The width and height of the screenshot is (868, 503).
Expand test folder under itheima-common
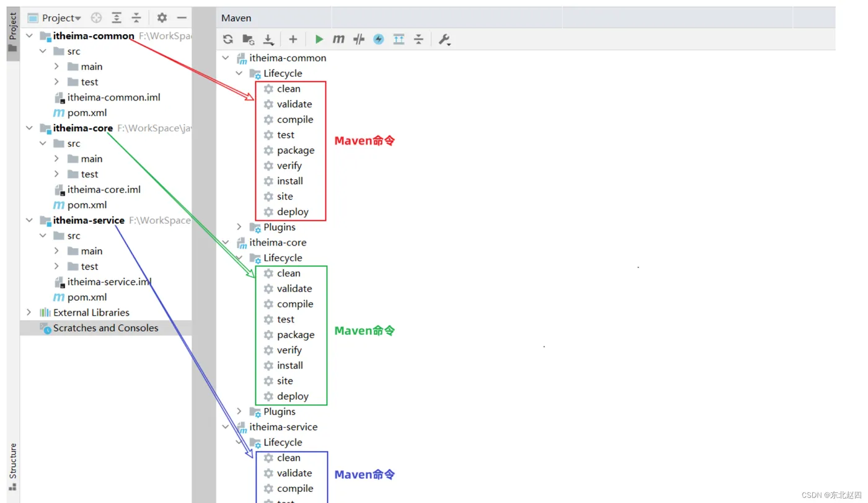click(x=56, y=82)
